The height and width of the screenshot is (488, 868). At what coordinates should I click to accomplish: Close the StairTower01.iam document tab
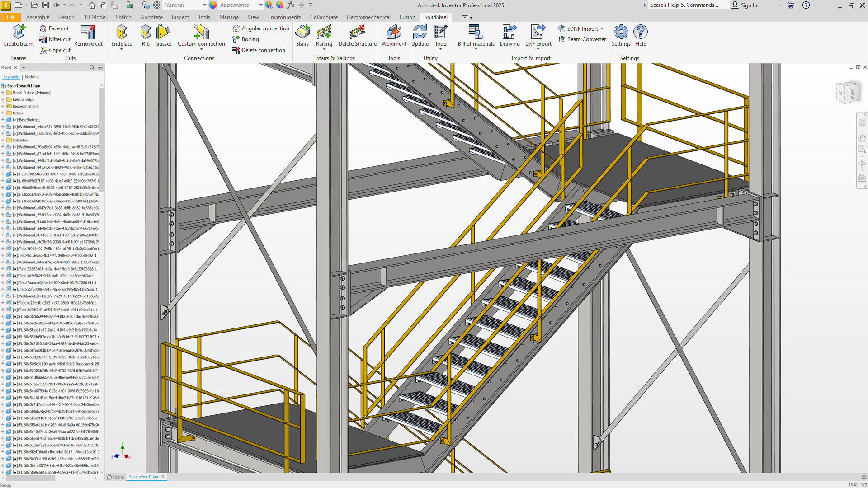(x=163, y=477)
